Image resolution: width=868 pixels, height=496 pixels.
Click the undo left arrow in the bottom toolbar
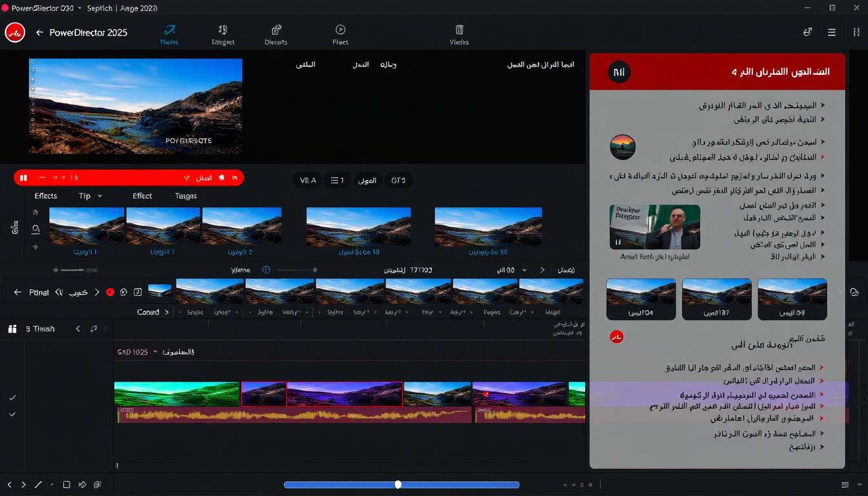(9, 484)
